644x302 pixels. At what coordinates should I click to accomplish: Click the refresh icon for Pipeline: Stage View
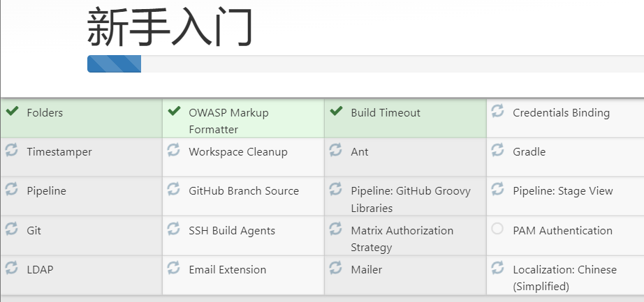pyautogui.click(x=497, y=189)
